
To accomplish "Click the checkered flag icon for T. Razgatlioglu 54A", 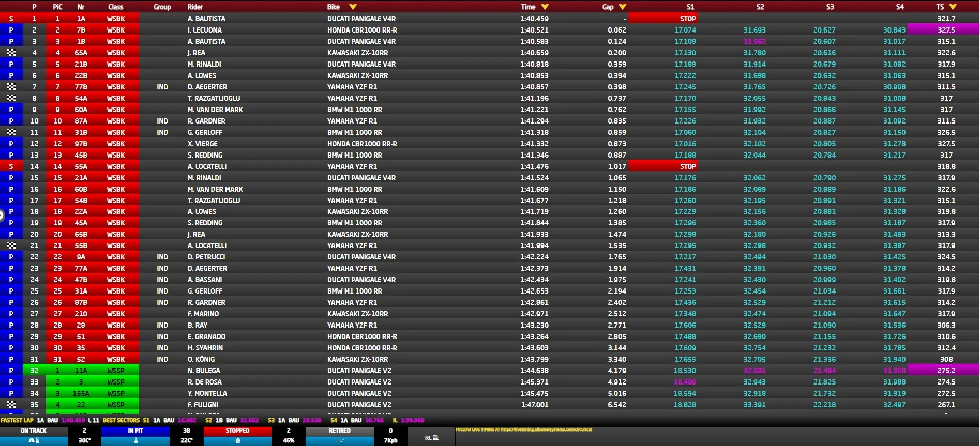I will pos(11,98).
